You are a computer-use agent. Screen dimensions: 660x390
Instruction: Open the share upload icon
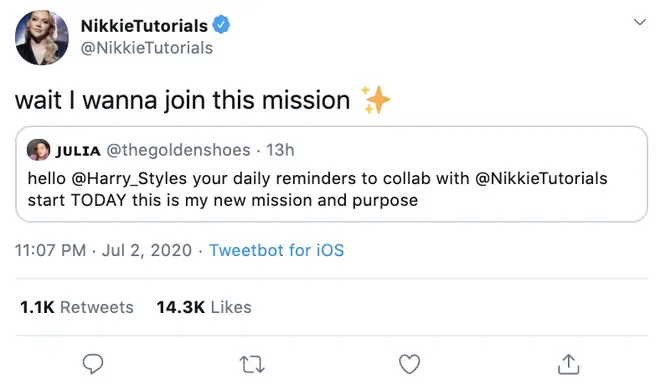pyautogui.click(x=568, y=364)
